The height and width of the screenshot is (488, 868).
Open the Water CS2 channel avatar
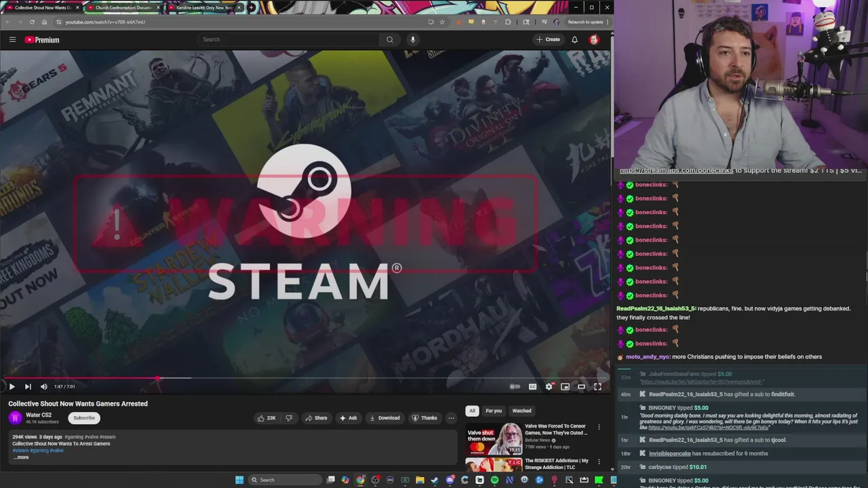coord(15,418)
